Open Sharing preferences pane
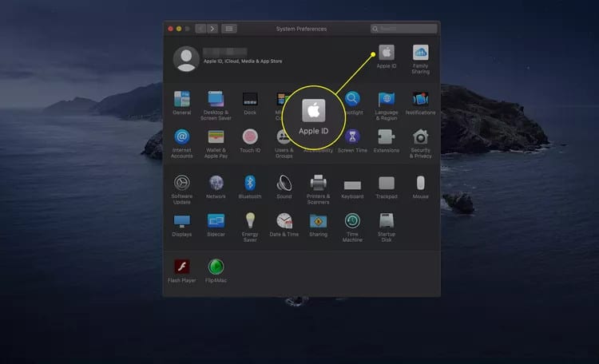 coord(318,221)
